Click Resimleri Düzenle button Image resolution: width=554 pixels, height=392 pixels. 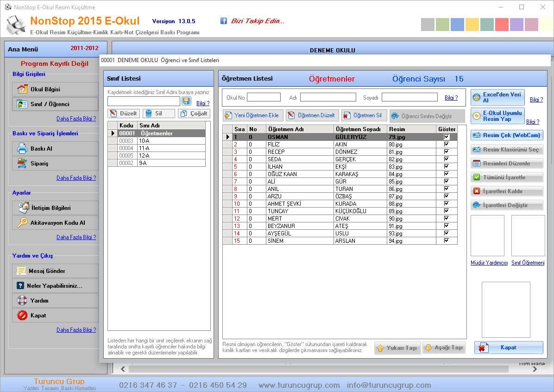point(507,163)
